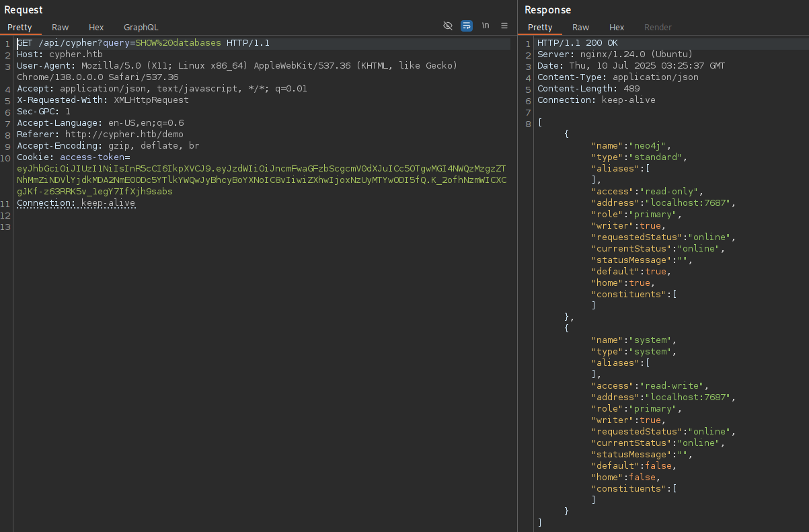Switch to the Request Pretty tab
The image size is (809, 532).
[x=20, y=28]
